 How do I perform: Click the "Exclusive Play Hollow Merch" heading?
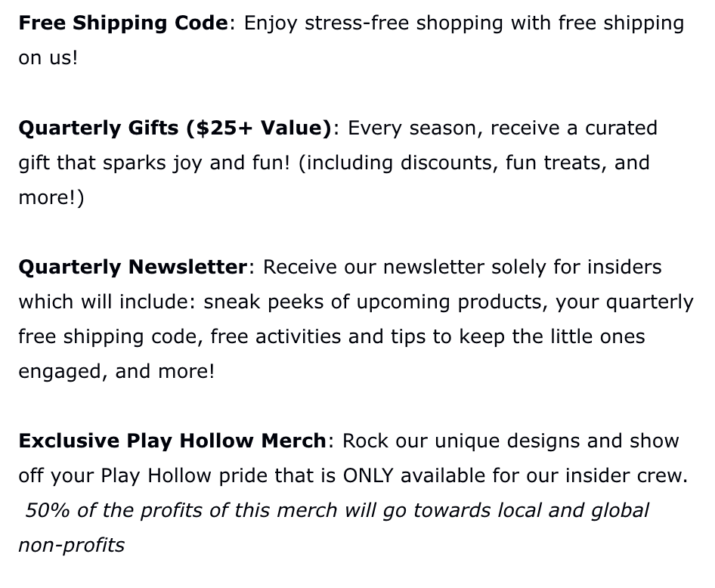tap(172, 441)
